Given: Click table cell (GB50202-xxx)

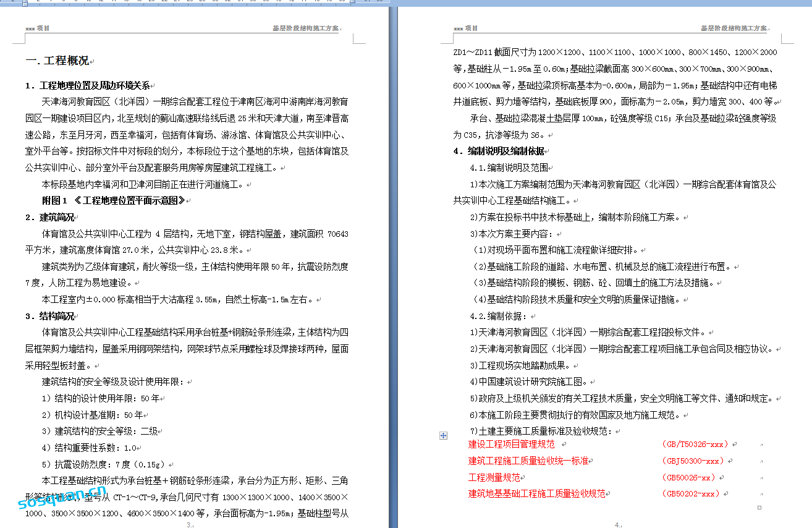Looking at the screenshot, I should pos(690,494).
